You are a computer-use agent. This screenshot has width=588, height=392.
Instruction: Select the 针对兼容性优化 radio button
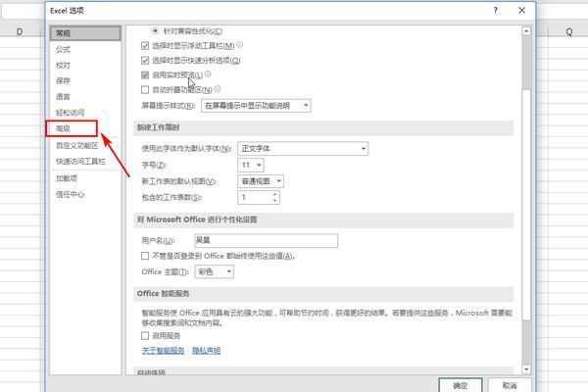pos(155,30)
